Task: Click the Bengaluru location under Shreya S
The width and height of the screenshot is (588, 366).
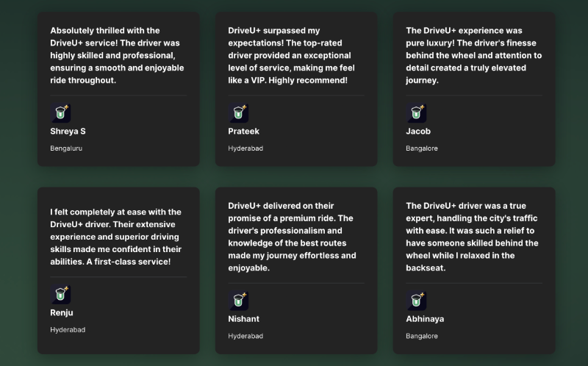Action: pyautogui.click(x=66, y=148)
